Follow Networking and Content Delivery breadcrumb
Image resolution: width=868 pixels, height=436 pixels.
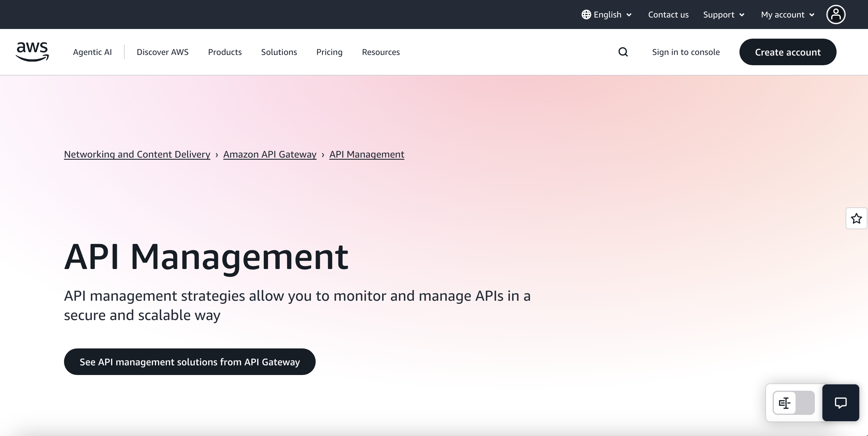point(137,154)
